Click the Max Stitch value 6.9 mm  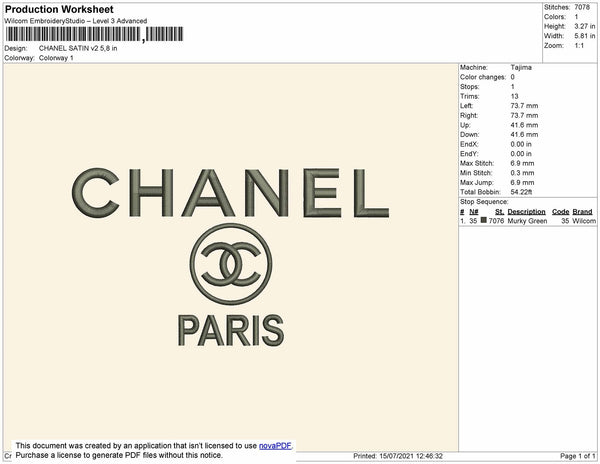[522, 163]
